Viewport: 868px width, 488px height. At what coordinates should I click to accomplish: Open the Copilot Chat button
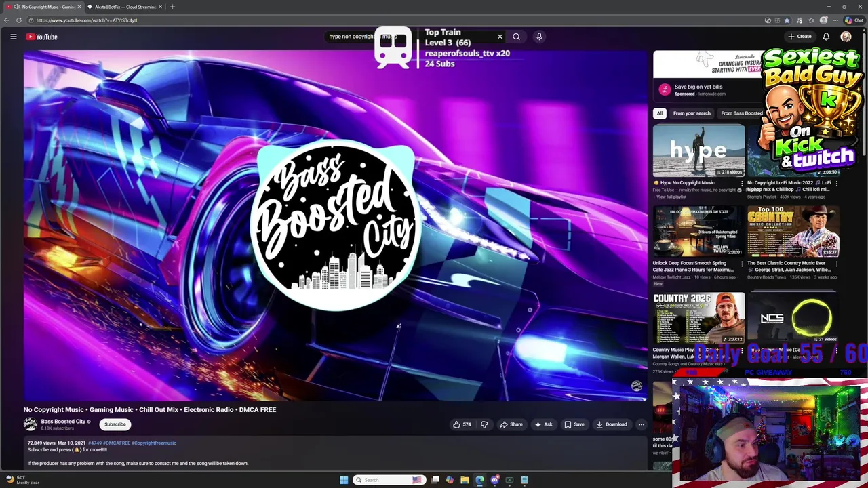coord(854,20)
